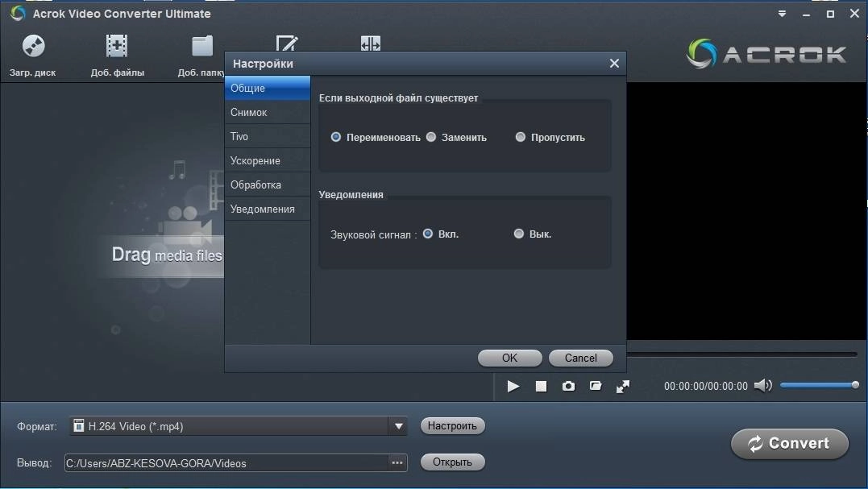Open the Ускорение settings tab

coord(268,161)
